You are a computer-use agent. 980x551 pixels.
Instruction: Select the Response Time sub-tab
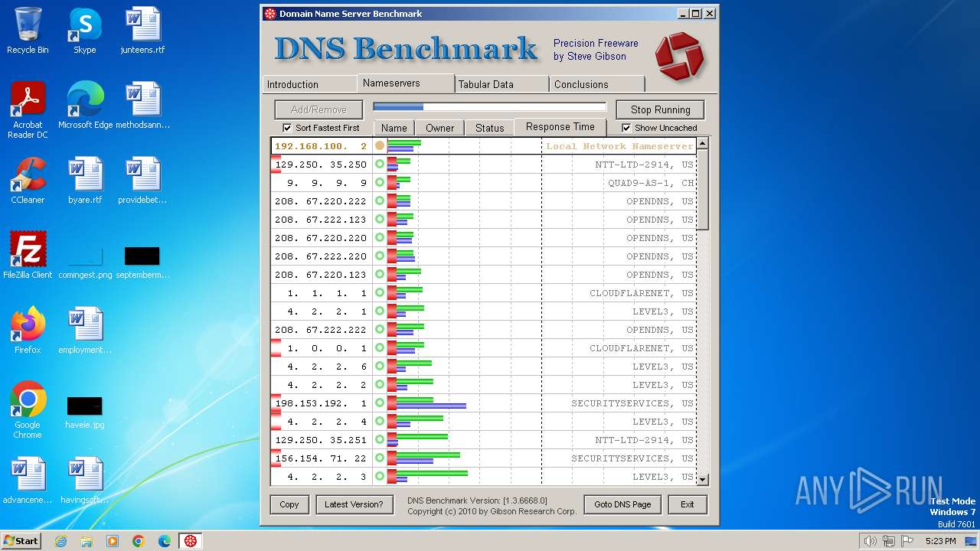560,127
